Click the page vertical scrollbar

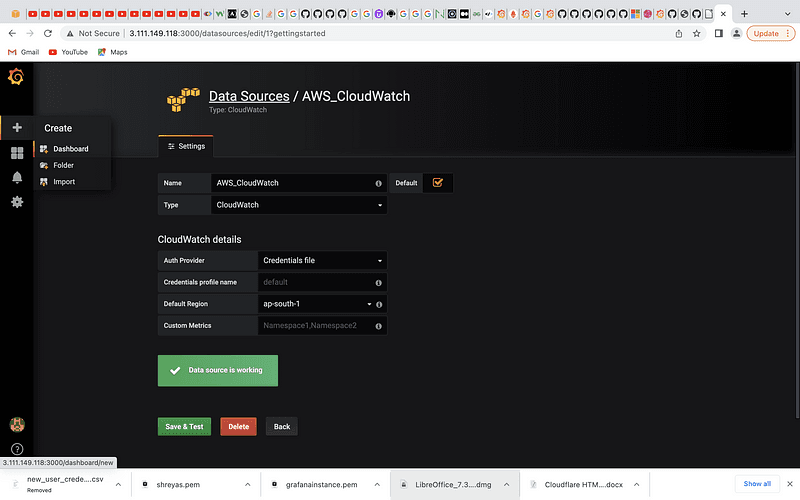(797, 240)
